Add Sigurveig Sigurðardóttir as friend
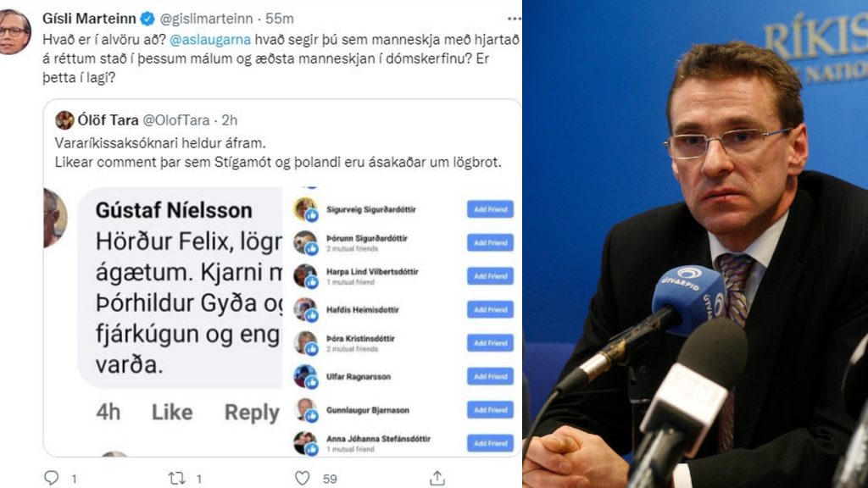Image resolution: width=868 pixels, height=488 pixels. coord(490,210)
